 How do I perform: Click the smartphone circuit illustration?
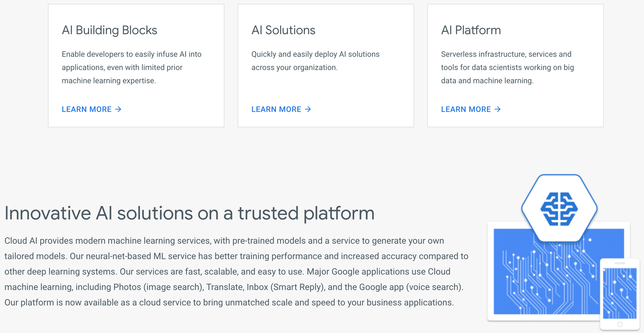[x=620, y=294]
